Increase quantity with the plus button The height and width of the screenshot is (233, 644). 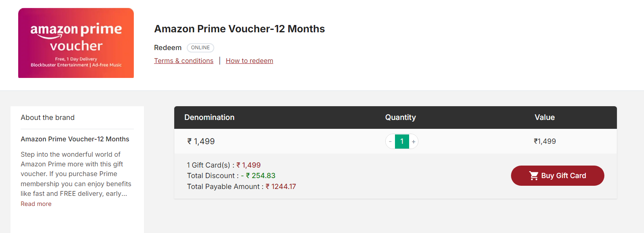point(414,142)
